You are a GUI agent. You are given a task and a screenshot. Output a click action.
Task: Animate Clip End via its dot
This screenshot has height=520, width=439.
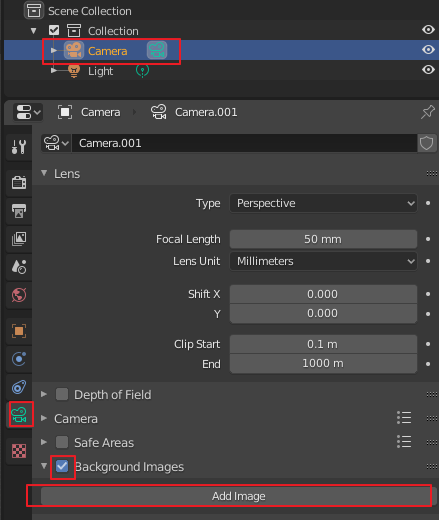(428, 364)
